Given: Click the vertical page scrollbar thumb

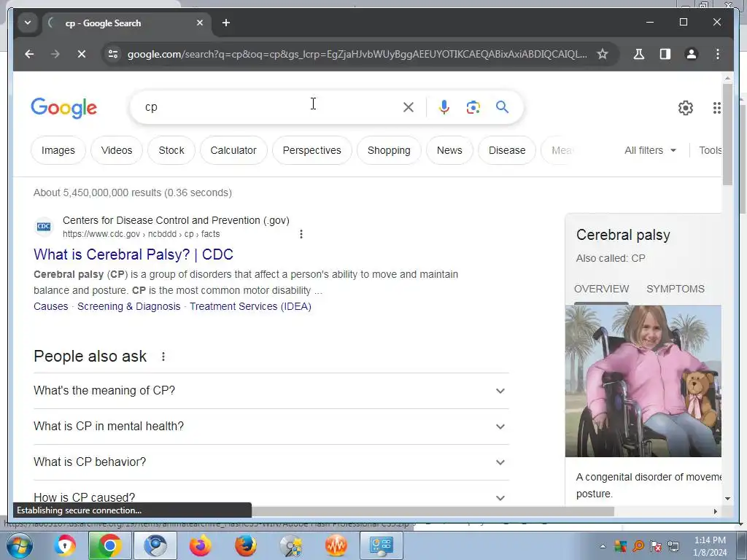Looking at the screenshot, I should click(727, 134).
